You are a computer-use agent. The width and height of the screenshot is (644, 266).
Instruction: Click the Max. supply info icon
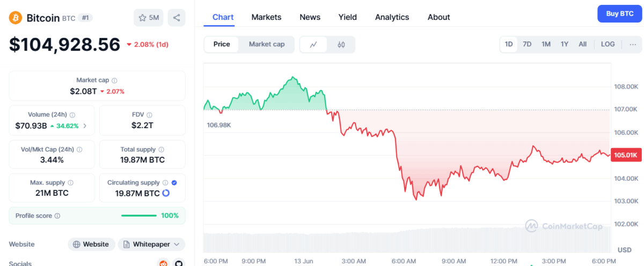(71, 183)
